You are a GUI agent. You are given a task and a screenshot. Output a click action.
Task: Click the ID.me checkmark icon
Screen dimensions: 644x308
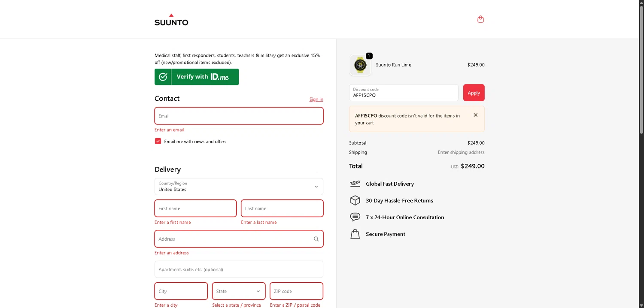163,77
